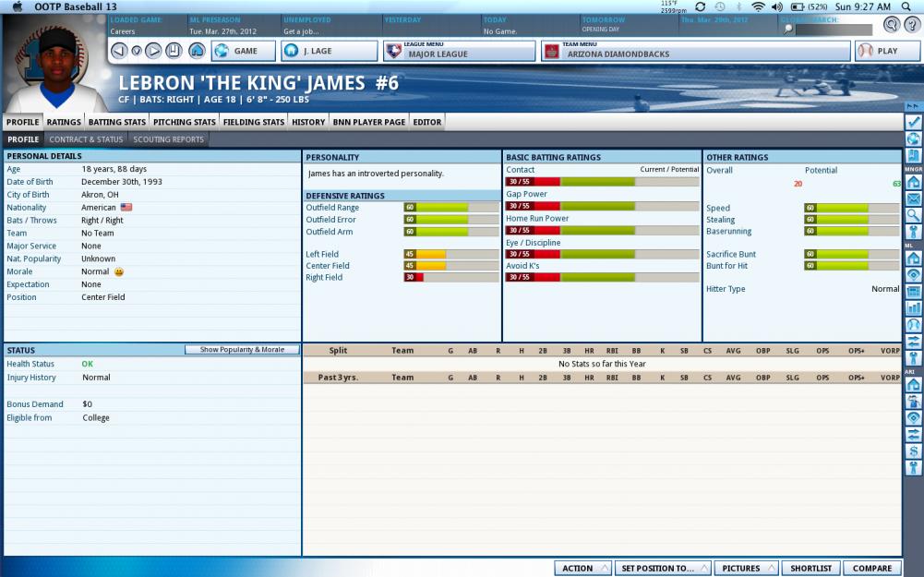Open the league home icon under ML
Image resolution: width=924 pixels, height=577 pixels.
[x=913, y=258]
